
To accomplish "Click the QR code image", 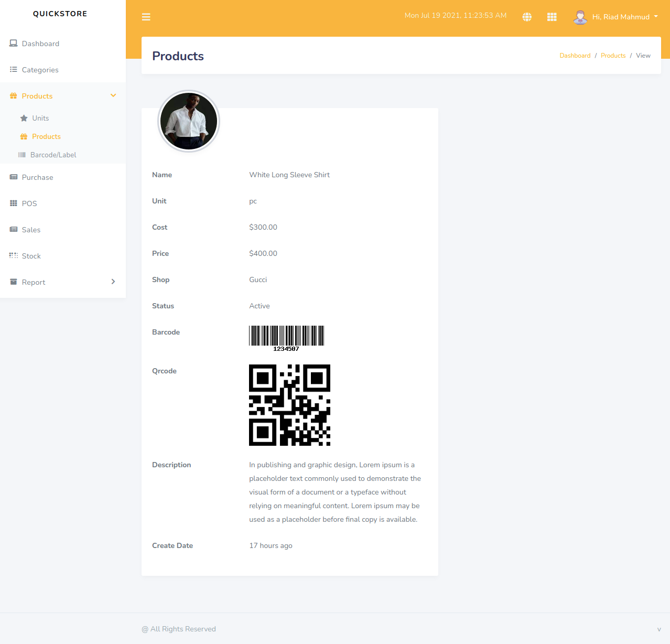I will [x=290, y=405].
